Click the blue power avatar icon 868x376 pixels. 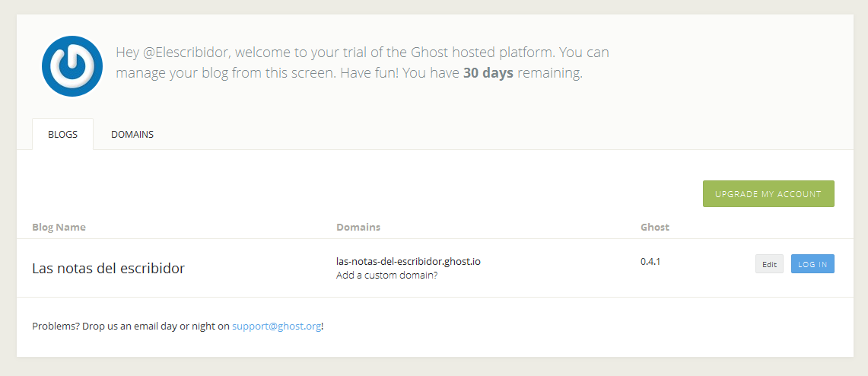point(72,66)
